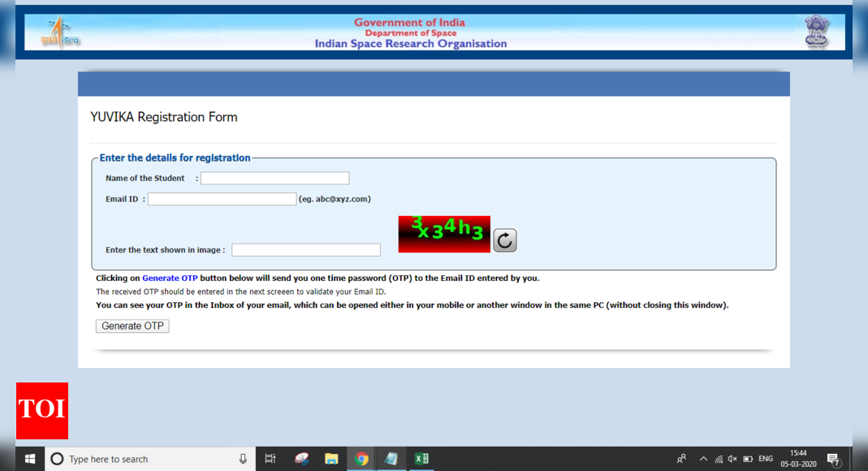Click the muted volume icon
Image resolution: width=868 pixels, height=471 pixels.
click(732, 459)
